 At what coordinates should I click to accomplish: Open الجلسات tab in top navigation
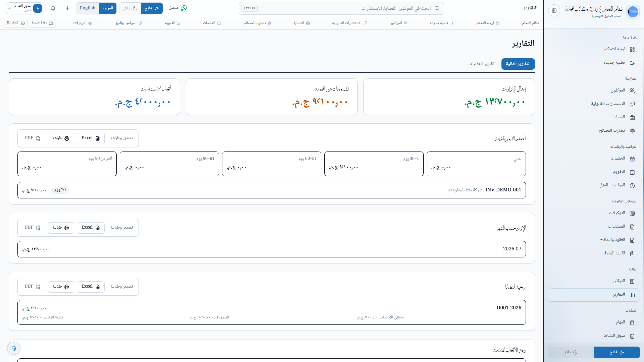point(212,23)
